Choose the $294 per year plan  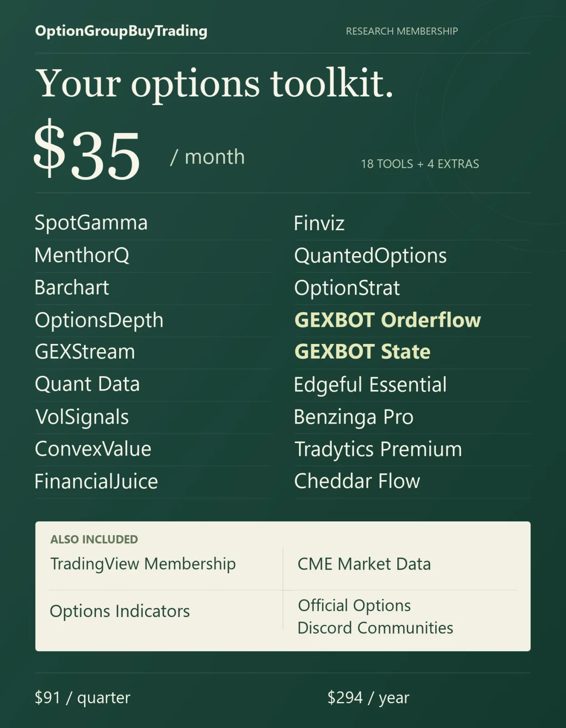click(369, 698)
